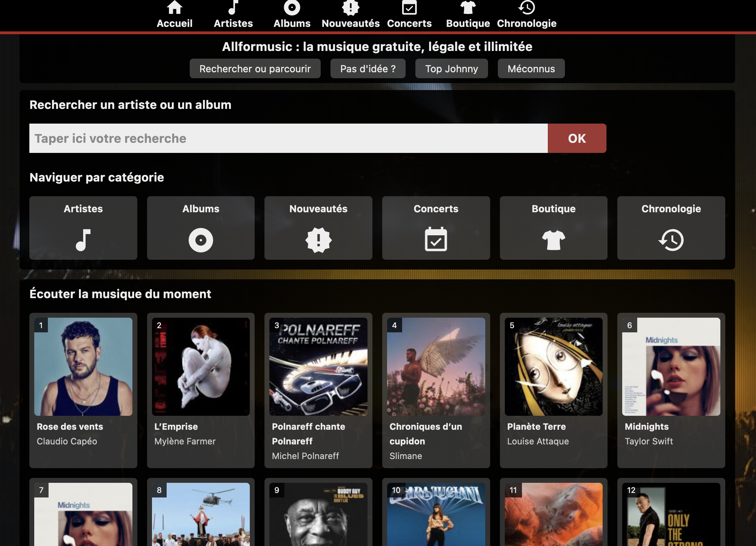Open Artistes via top music note icon
756x546 pixels.
[x=233, y=8]
